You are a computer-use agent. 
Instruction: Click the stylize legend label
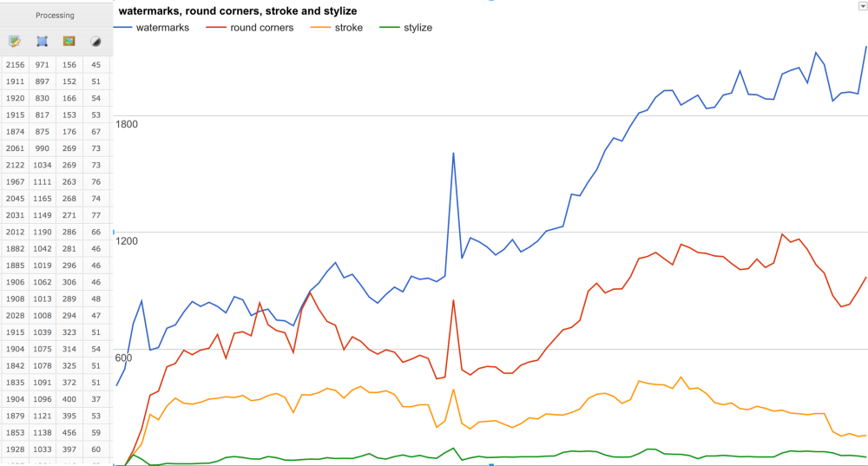point(418,28)
